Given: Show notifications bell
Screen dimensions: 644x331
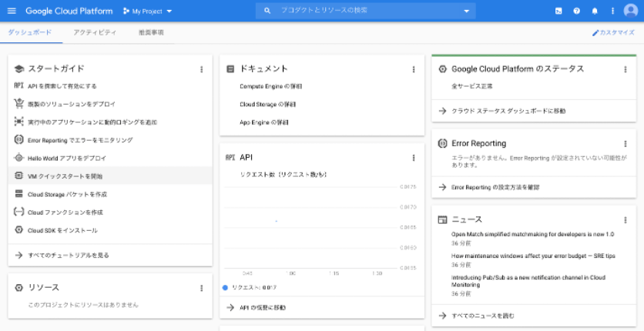Looking at the screenshot, I should pos(595,11).
